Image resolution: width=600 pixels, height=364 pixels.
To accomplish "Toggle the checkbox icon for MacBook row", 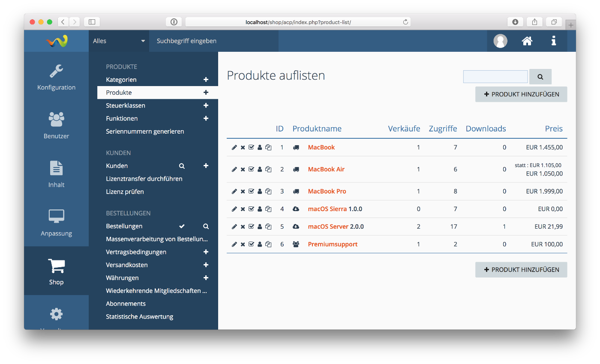I will [251, 147].
